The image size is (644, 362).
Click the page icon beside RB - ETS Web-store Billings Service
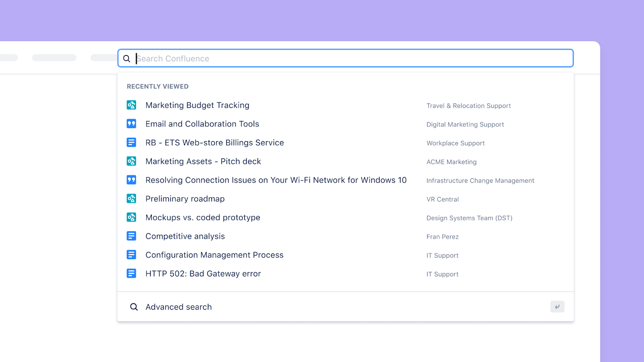[x=131, y=142]
